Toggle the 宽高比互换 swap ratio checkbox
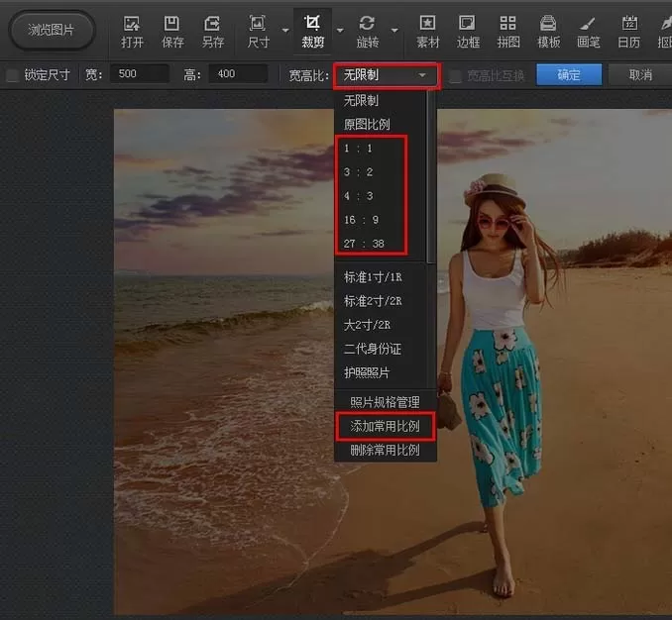This screenshot has height=620, width=672. click(x=455, y=76)
